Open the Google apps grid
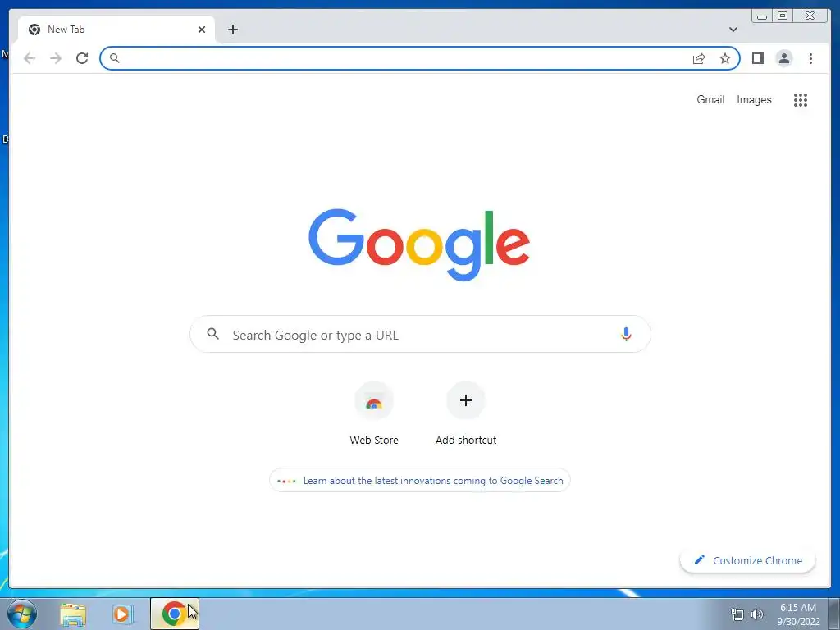This screenshot has width=840, height=630. (801, 99)
